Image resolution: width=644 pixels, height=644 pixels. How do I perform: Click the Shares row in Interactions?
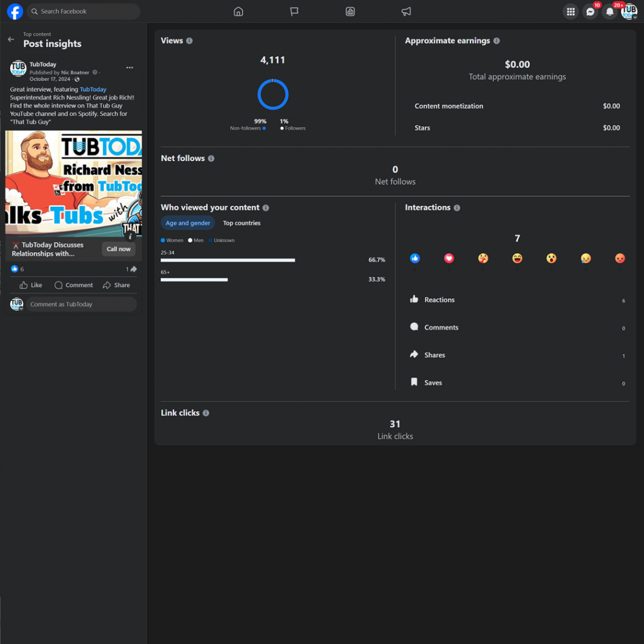pyautogui.click(x=517, y=355)
